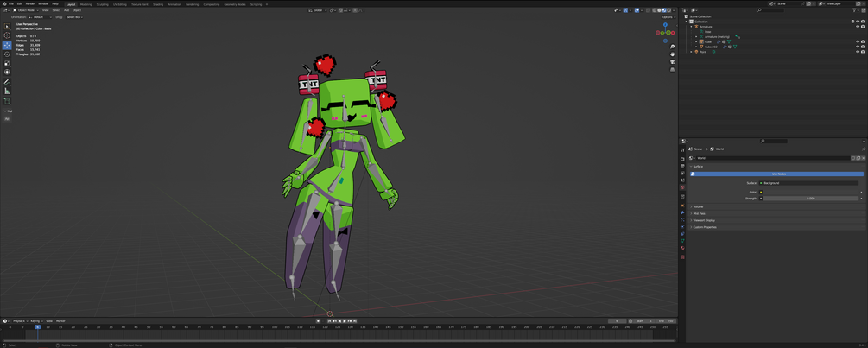Open the Material properties tab icon
This screenshot has height=348, width=868.
[x=682, y=248]
